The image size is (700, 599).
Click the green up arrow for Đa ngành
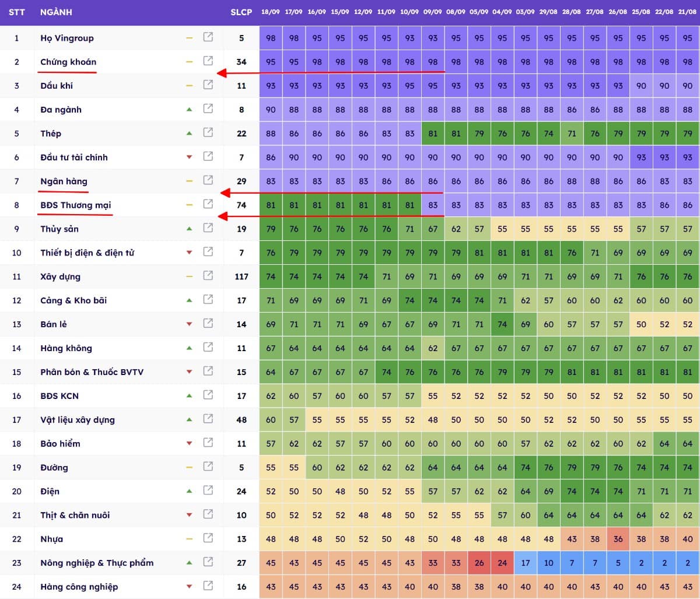click(189, 109)
